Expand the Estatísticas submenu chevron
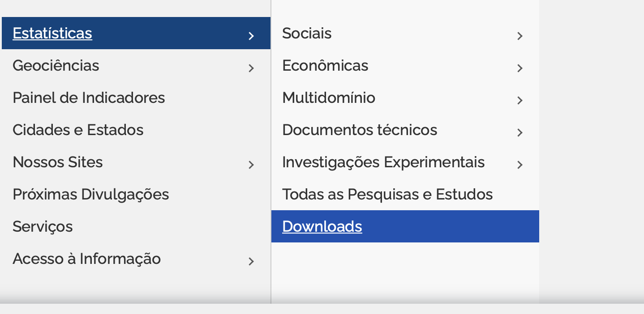 point(251,36)
